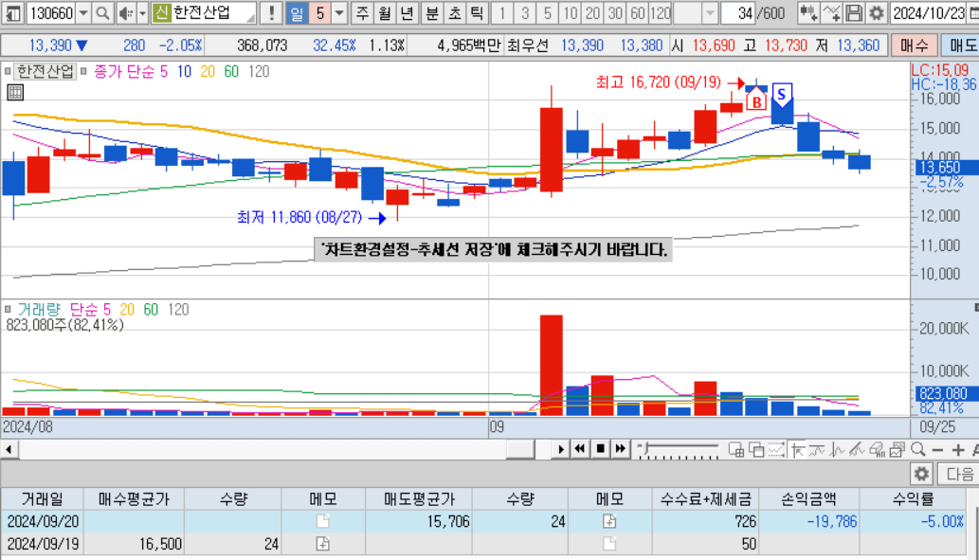Click playback play button
This screenshot has height=560, width=979.
[561, 449]
